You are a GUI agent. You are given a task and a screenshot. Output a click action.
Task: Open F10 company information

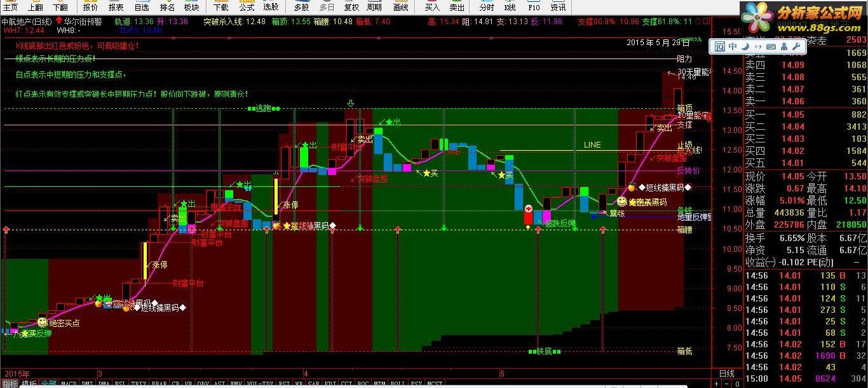coord(534,8)
